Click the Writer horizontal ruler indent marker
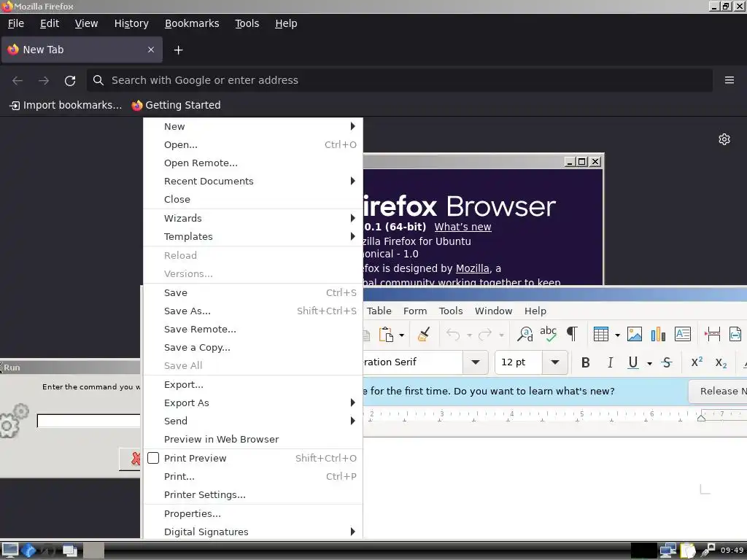This screenshot has height=560, width=747. point(701,417)
